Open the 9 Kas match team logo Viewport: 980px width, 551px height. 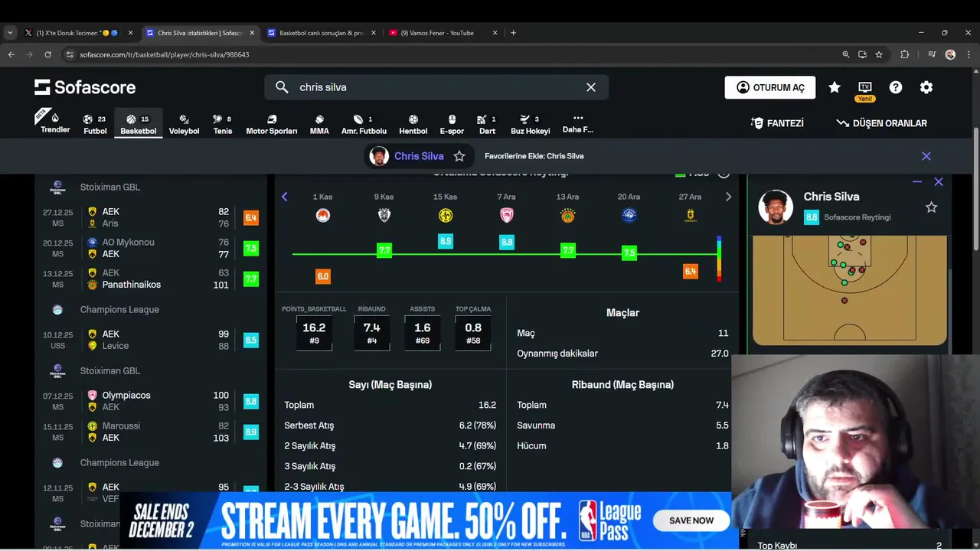(384, 216)
